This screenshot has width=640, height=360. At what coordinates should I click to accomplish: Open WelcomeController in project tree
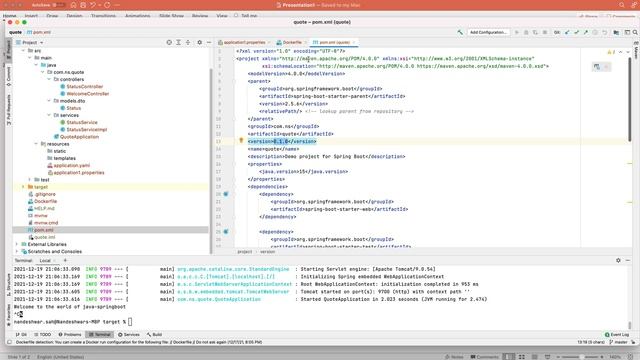point(88,93)
